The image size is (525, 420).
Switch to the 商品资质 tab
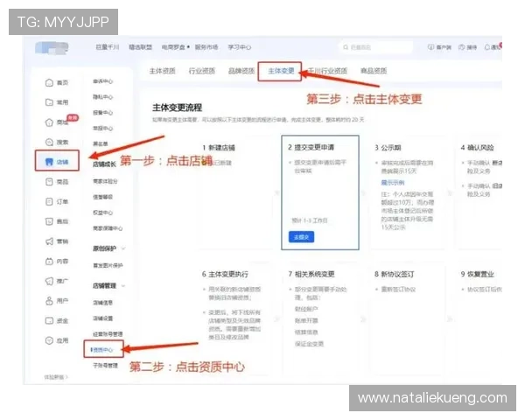click(374, 71)
